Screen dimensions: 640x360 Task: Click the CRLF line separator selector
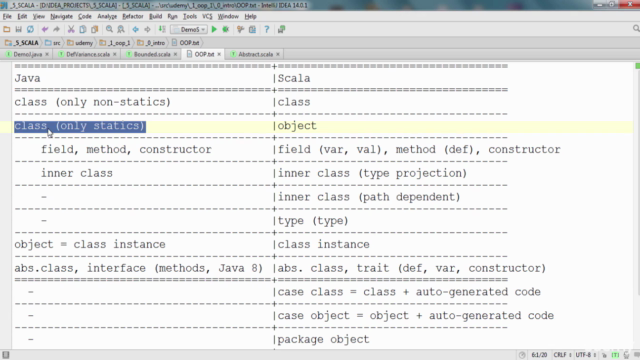562,355
